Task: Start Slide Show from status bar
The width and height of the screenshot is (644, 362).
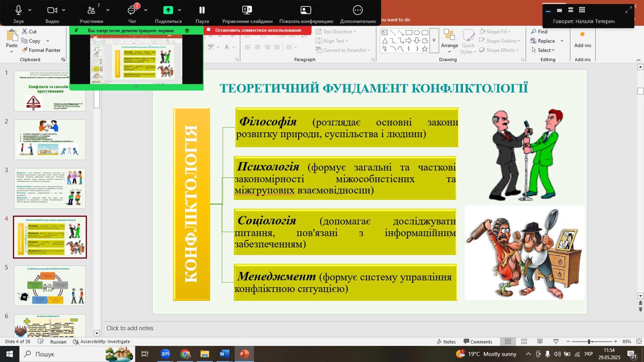Action: [556, 341]
